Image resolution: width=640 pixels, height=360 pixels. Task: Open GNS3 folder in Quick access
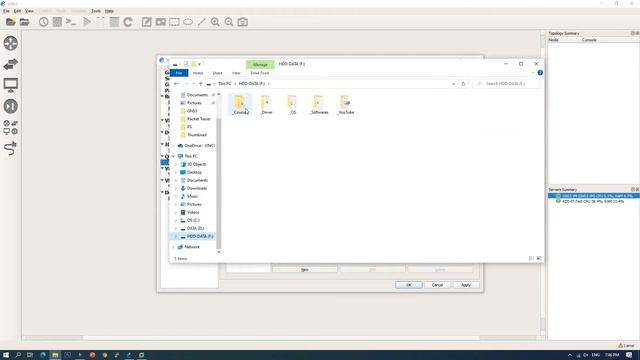pos(192,111)
